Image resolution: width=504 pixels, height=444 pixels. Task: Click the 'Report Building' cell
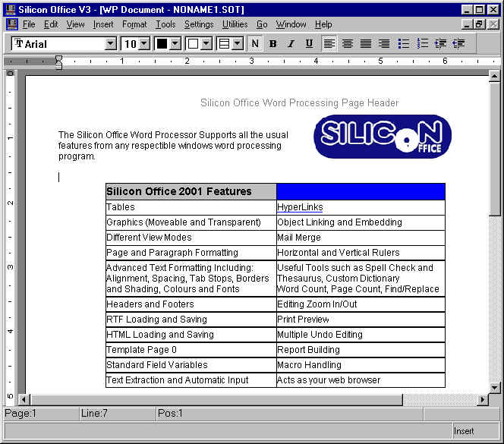361,350
